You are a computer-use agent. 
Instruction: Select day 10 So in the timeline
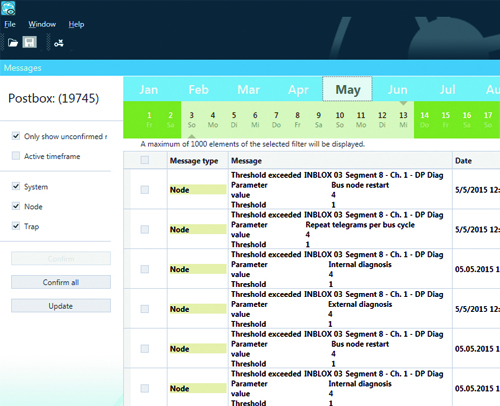tap(340, 119)
